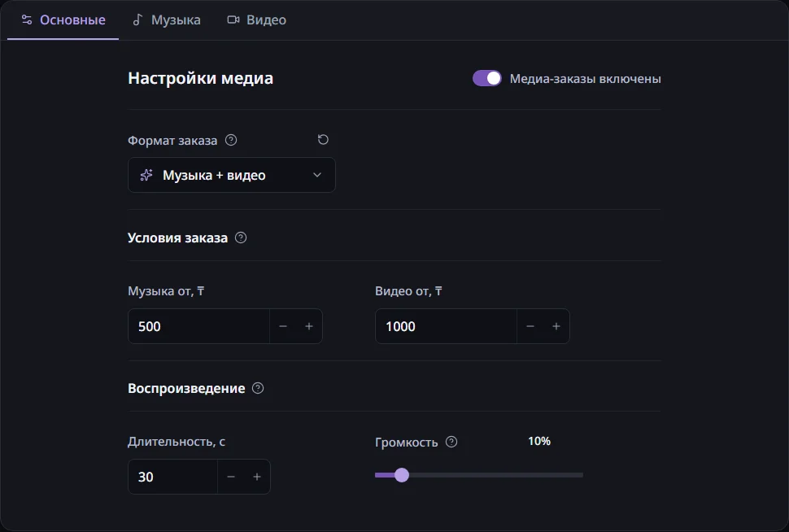Decrease Видео от value with minus

(530, 326)
